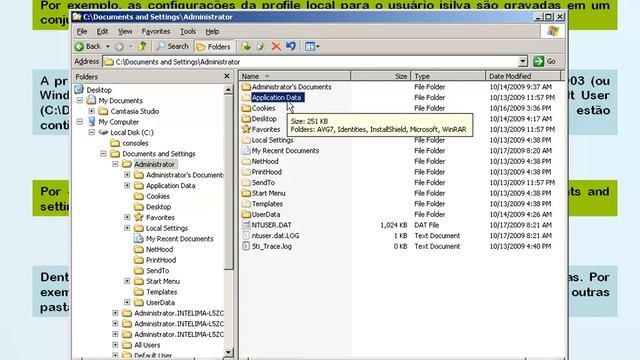The height and width of the screenshot is (360, 640).
Task: Expand the Camtasia Studio tree node
Action: (92, 111)
